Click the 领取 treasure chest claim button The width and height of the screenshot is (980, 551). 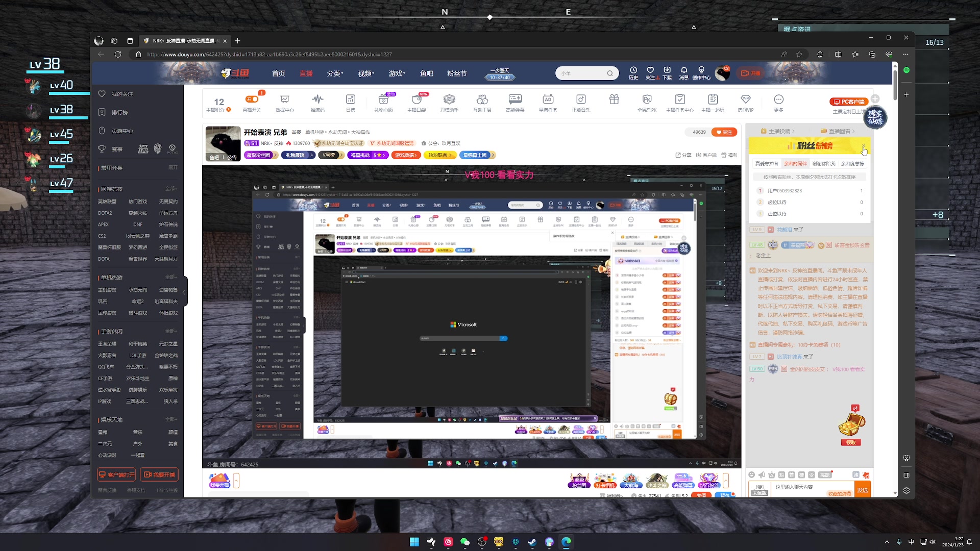(x=851, y=442)
